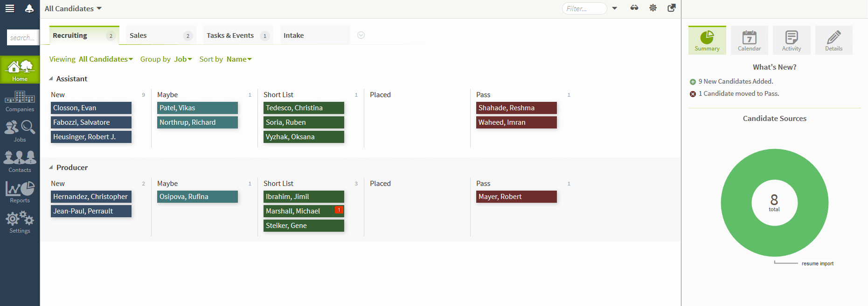Viewport: 868px width, 306px height.
Task: Switch to the Sales tab
Action: [x=161, y=36]
